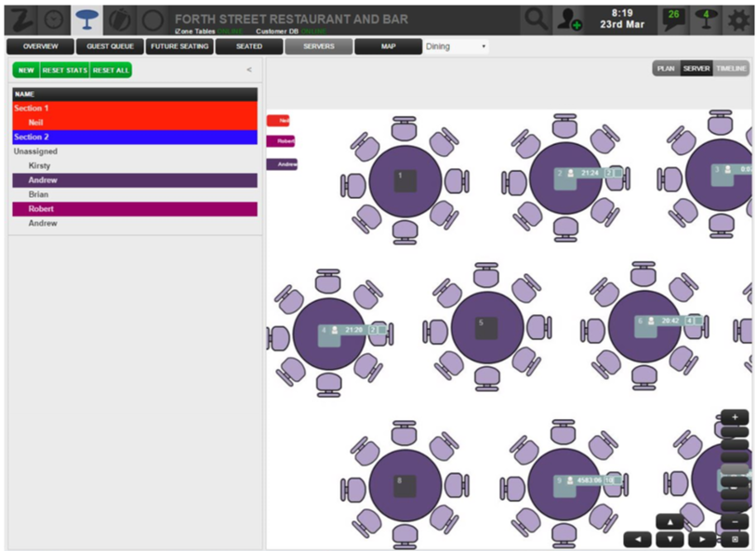Pan the map up with arrow
Screen dimensions: 756x551
pyautogui.click(x=669, y=521)
